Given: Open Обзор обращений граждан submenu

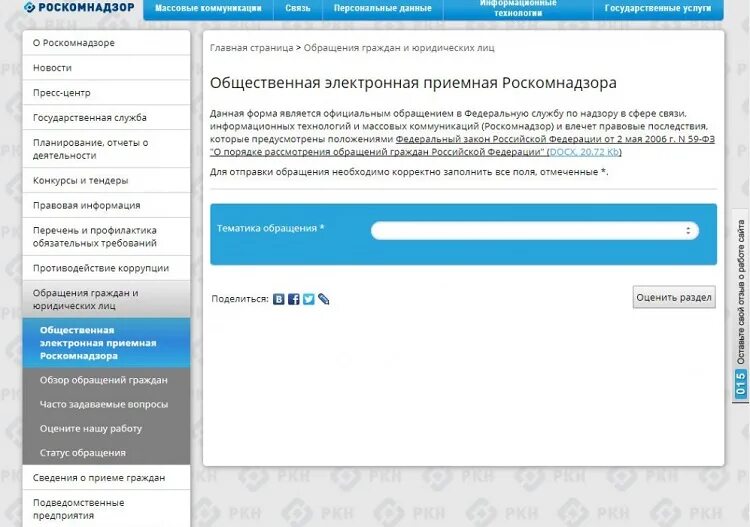Looking at the screenshot, I should (x=106, y=380).
